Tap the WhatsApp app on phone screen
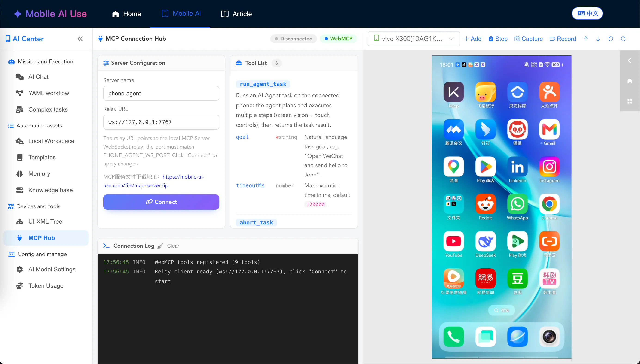This screenshot has height=364, width=640. click(517, 207)
